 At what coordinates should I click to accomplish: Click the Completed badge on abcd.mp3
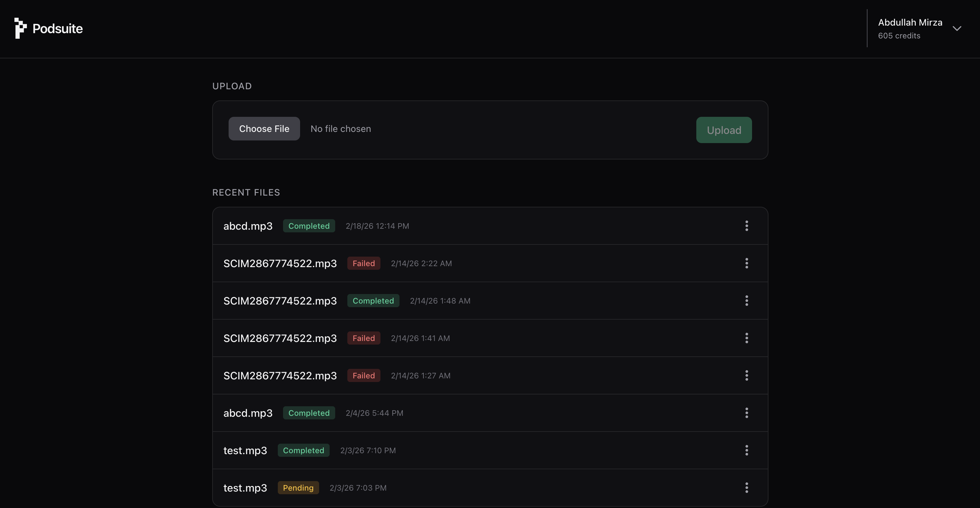pyautogui.click(x=309, y=226)
